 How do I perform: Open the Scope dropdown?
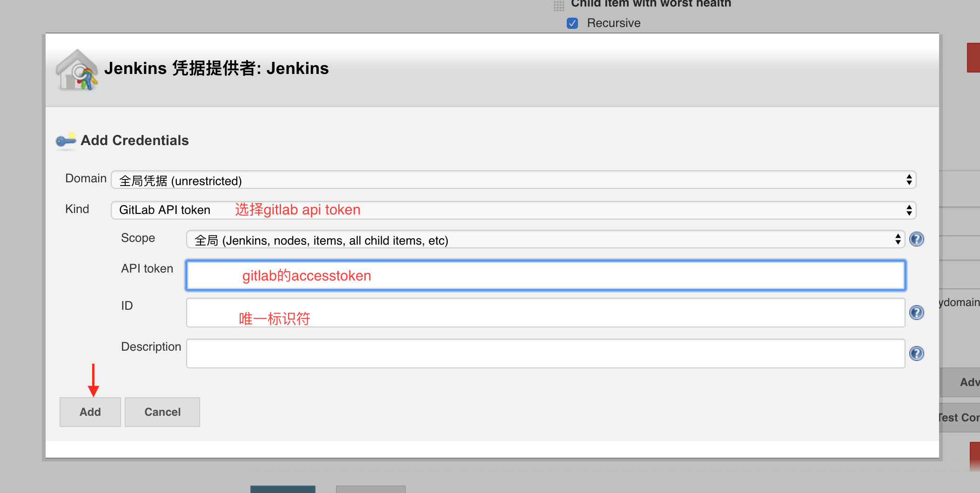pyautogui.click(x=545, y=240)
